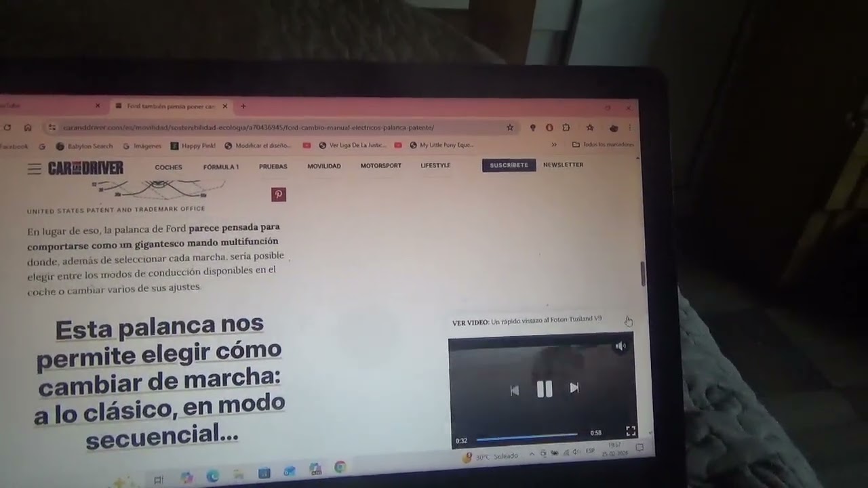Click the Esta palanca nos permite heading
The width and height of the screenshot is (868, 488).
[x=159, y=382]
